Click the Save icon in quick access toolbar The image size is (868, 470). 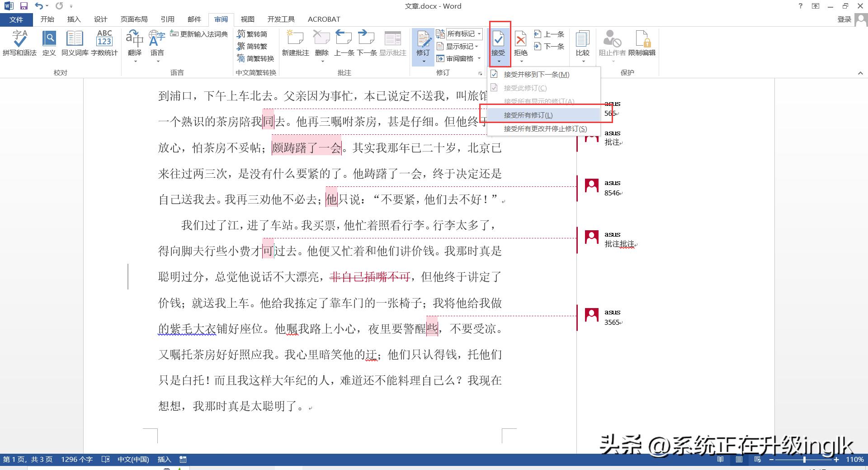click(24, 6)
